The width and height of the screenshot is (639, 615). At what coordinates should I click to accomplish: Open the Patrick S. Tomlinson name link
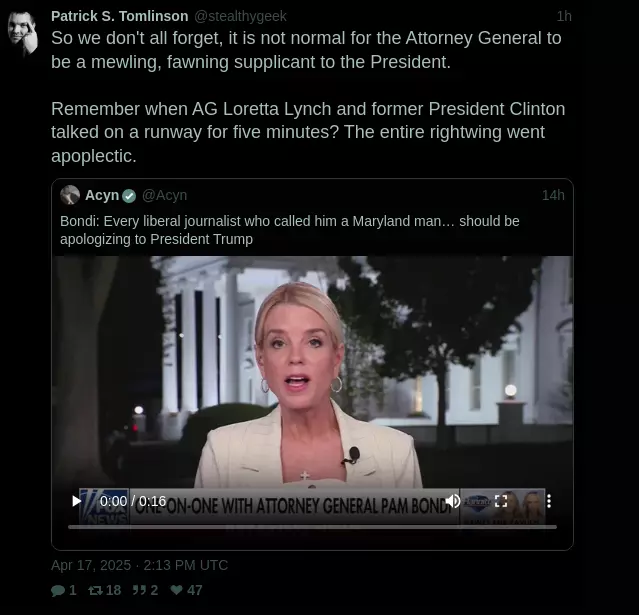tap(120, 16)
